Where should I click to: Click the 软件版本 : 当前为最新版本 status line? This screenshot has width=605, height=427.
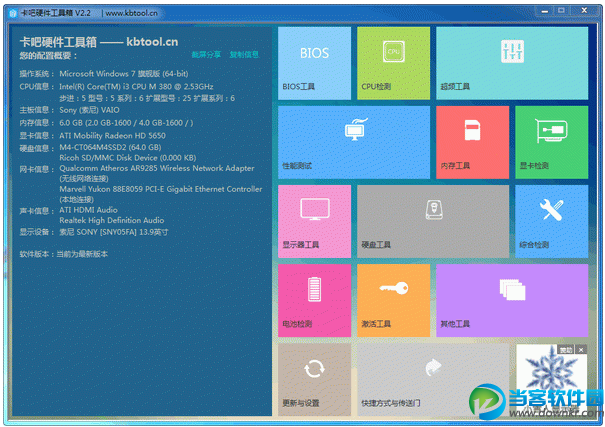tap(64, 254)
